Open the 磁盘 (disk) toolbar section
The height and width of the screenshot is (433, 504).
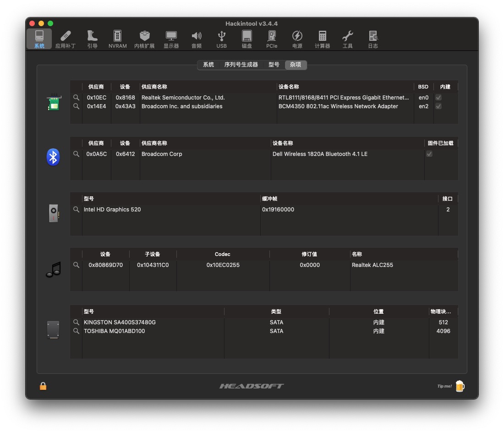click(x=247, y=39)
